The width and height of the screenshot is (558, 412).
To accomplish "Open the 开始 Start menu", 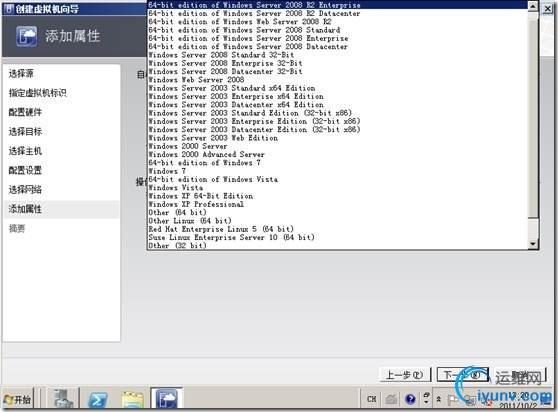I will 17,399.
